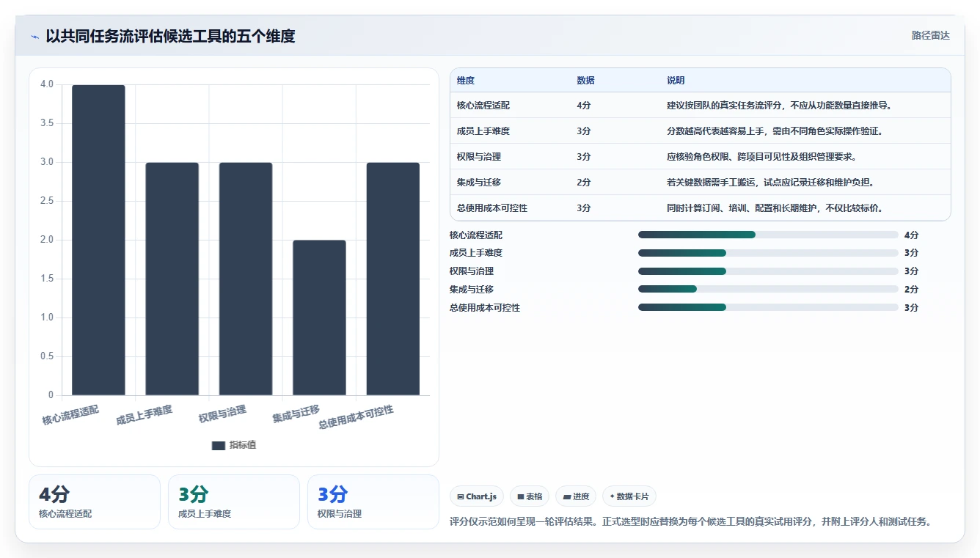Viewport: 980px width, 558px height.
Task: Click the description starting 建议按团队的真实任务流评分
Action: click(780, 106)
